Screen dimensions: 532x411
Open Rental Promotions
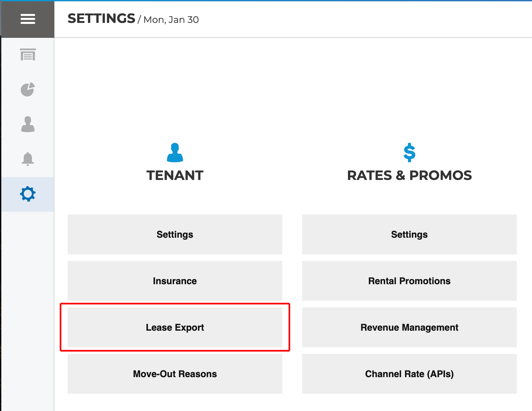(409, 281)
